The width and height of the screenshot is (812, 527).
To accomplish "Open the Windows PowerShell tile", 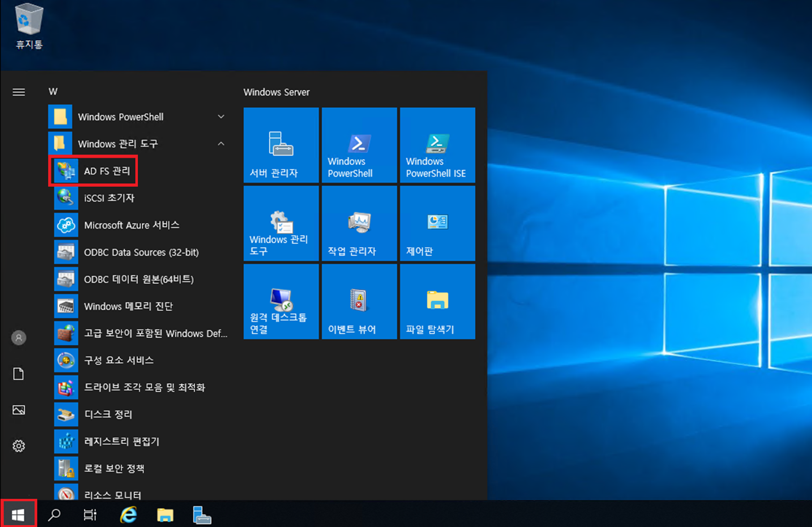I will (359, 145).
